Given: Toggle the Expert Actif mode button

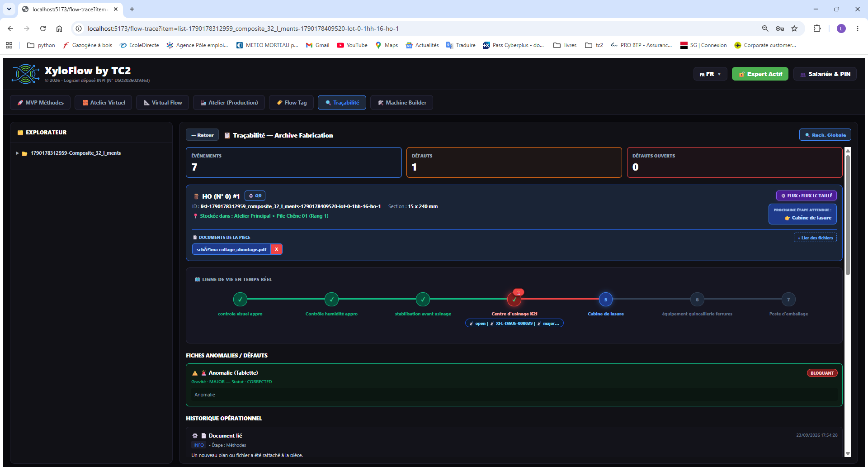Looking at the screenshot, I should (760, 74).
